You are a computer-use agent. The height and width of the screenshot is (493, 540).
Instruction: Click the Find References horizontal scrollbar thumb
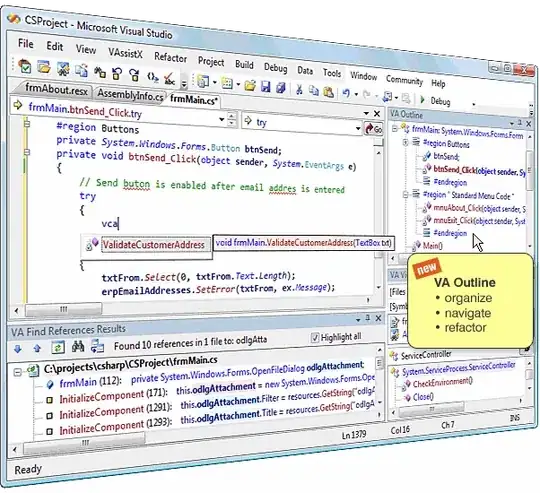84,443
